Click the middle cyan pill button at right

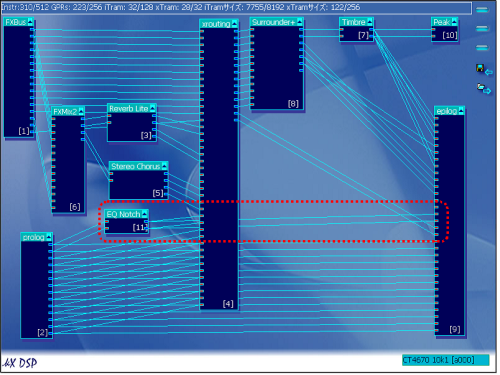482,29
